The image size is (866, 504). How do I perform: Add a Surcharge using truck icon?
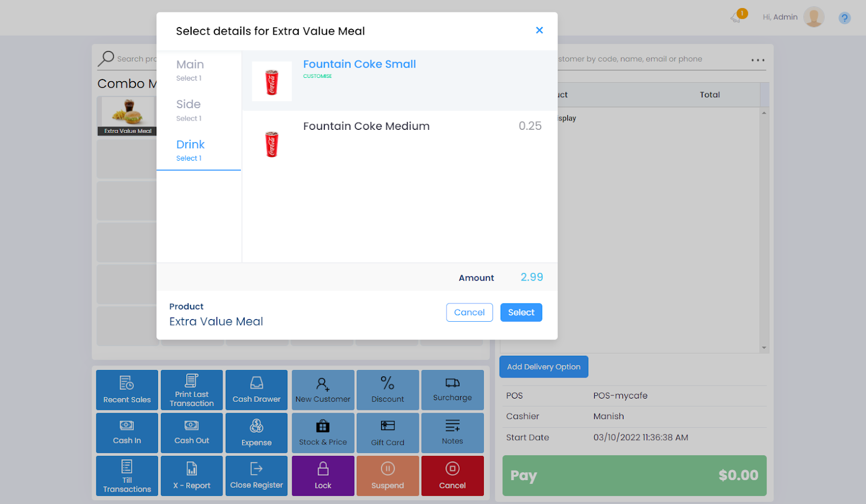(x=452, y=389)
